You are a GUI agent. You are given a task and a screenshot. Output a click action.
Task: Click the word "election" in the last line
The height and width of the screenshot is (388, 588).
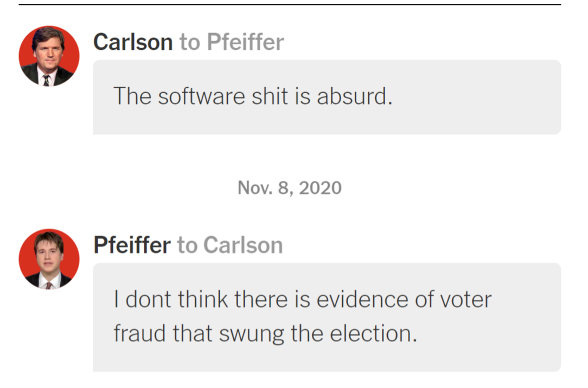click(x=373, y=333)
